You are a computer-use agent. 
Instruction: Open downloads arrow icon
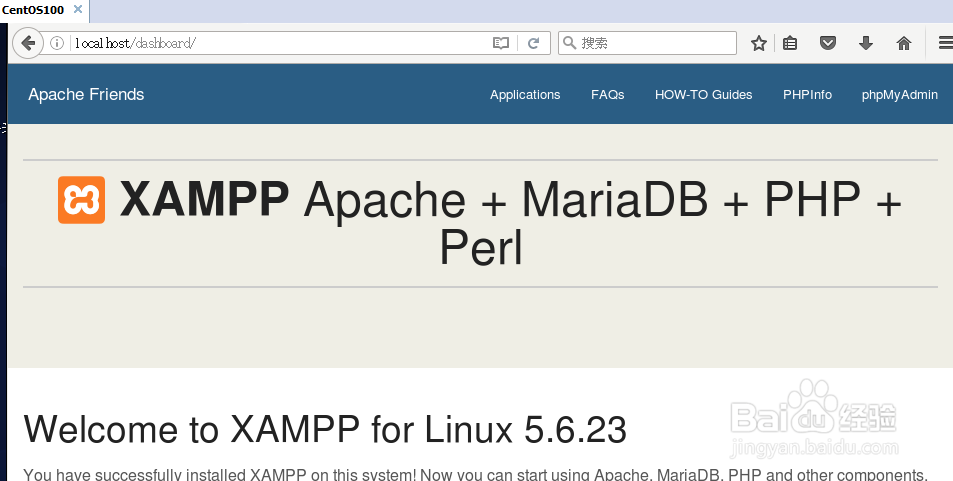point(866,43)
